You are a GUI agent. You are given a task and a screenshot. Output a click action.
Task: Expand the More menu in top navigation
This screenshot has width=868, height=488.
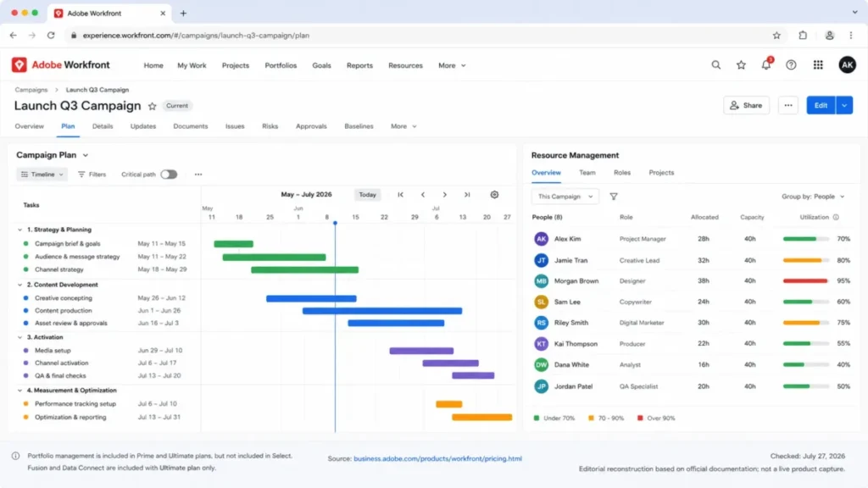click(x=452, y=65)
